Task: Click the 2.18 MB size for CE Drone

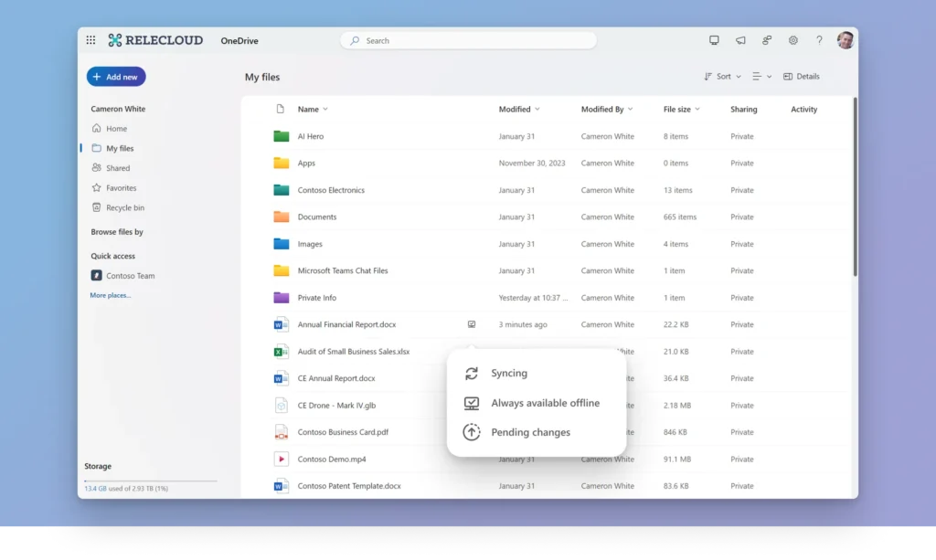Action: coord(677,405)
